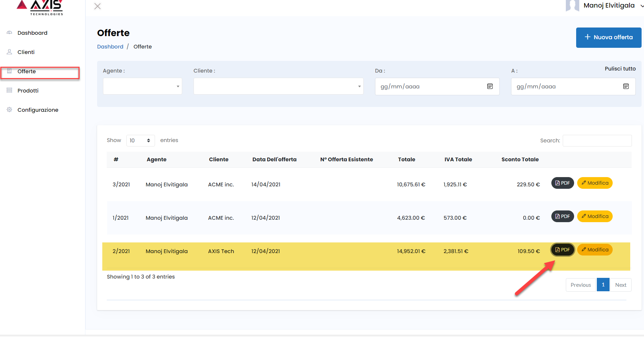The height and width of the screenshot is (337, 644).
Task: Click the AXIS Tech client cell
Action: click(x=221, y=251)
